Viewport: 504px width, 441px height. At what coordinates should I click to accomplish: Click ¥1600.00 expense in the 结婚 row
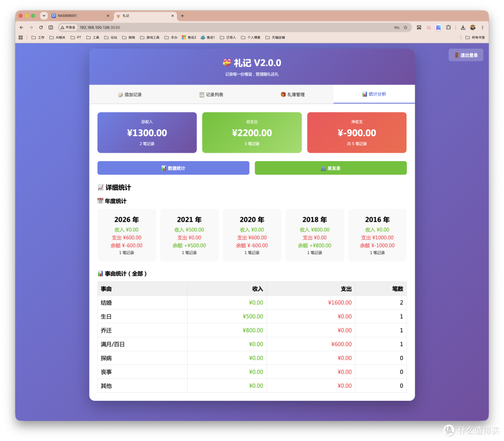click(340, 303)
